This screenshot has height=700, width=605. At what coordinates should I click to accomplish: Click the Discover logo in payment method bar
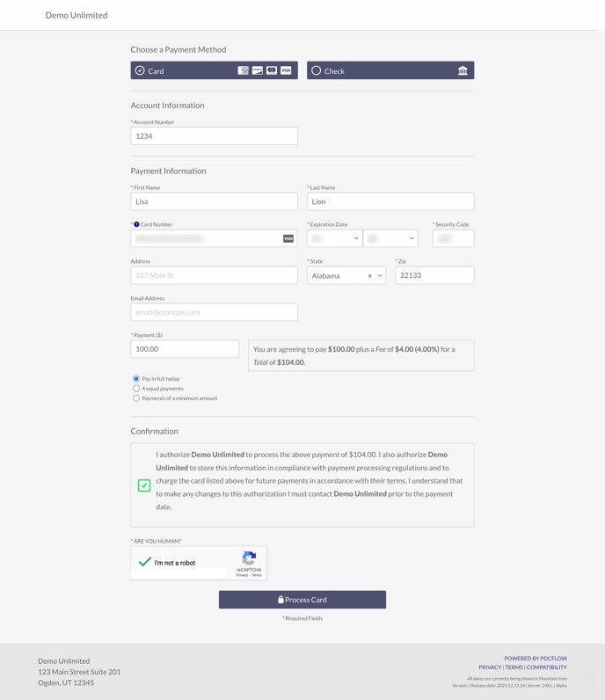(257, 70)
